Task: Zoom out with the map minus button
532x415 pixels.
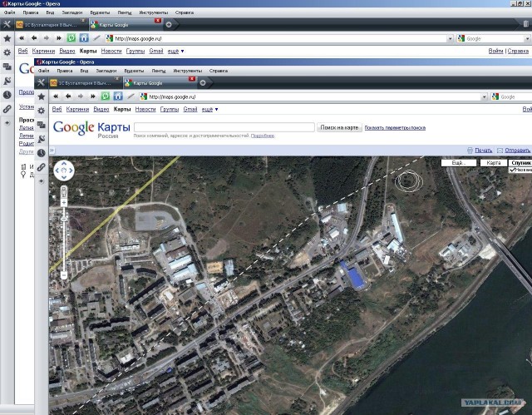Action: coord(64,274)
